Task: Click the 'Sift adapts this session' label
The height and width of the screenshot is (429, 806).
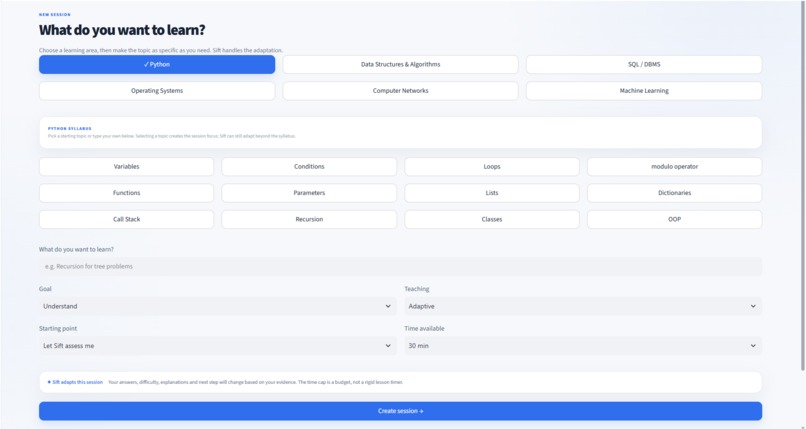Action: coord(78,382)
